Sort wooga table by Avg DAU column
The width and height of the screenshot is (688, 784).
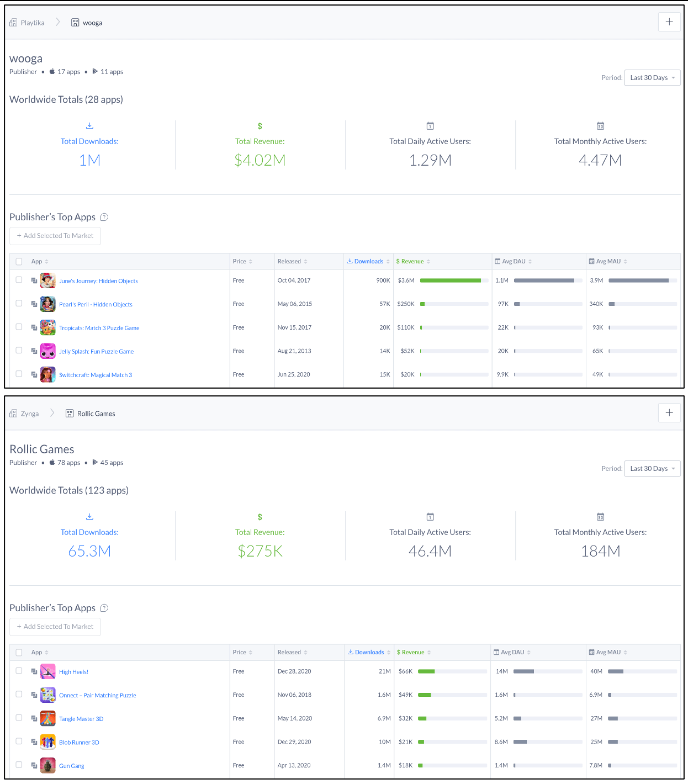click(514, 262)
